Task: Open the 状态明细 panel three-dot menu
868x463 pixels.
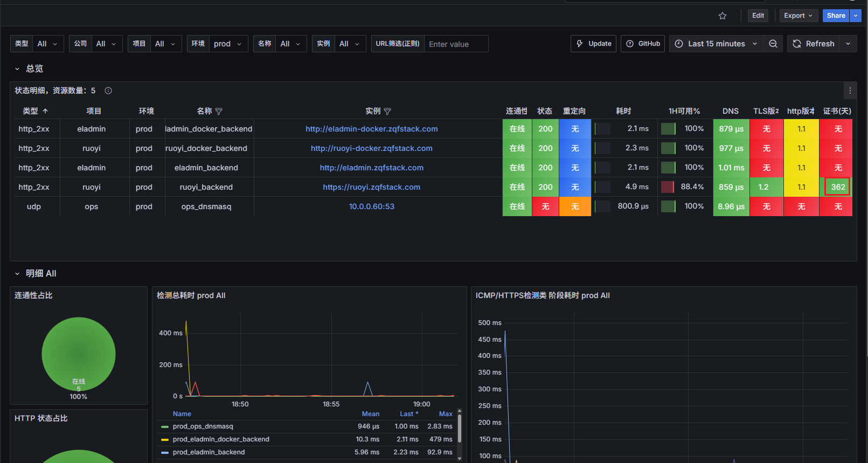Action: click(x=850, y=91)
